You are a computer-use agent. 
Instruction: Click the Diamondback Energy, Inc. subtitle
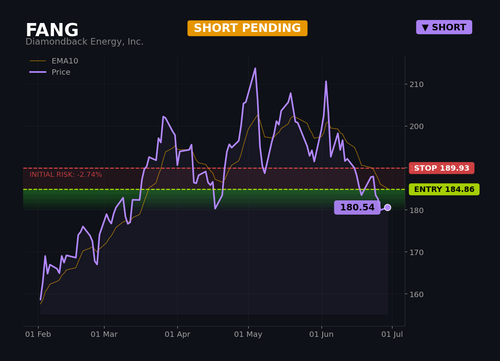click(84, 42)
